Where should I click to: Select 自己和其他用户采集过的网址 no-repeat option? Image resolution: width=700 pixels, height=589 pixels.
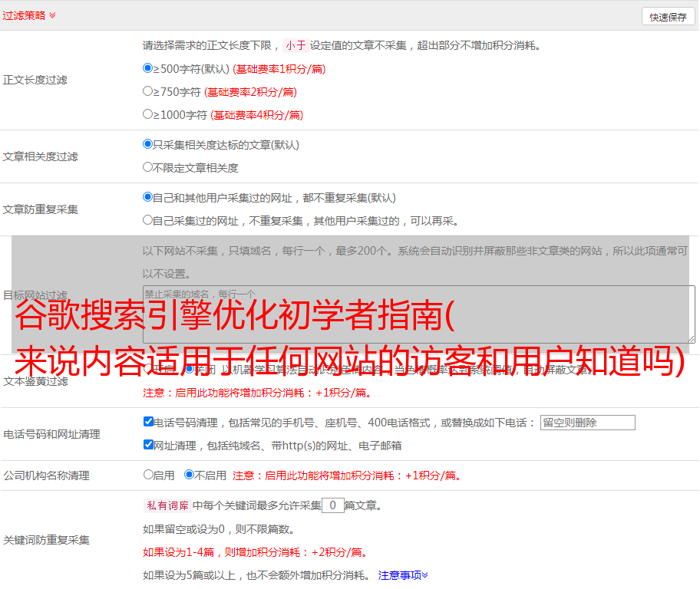pos(148,197)
